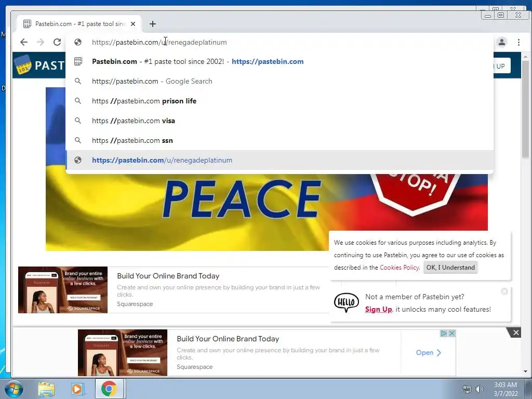Select the /u/renegadeplatinum URL suggestion
Image resolution: width=532 pixels, height=399 pixels.
point(280,160)
